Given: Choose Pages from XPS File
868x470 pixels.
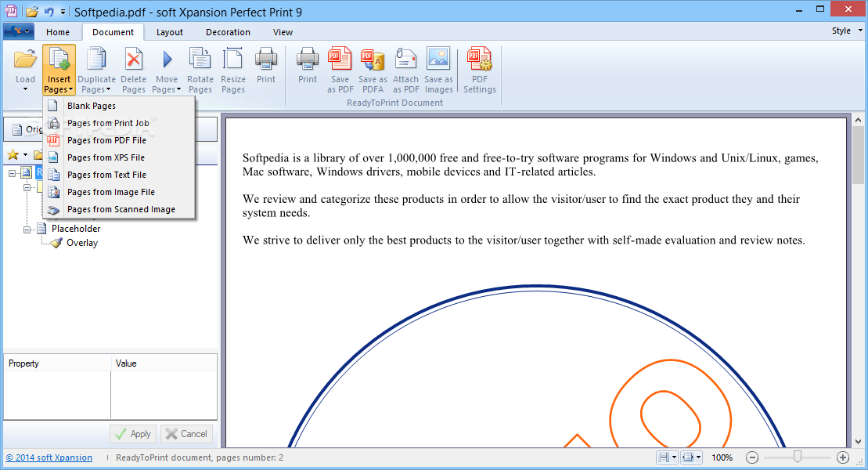Looking at the screenshot, I should point(119,157).
